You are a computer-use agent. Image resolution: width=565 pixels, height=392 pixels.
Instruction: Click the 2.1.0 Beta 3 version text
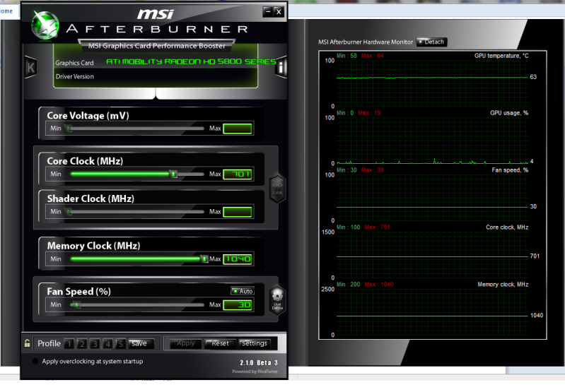tap(259, 362)
